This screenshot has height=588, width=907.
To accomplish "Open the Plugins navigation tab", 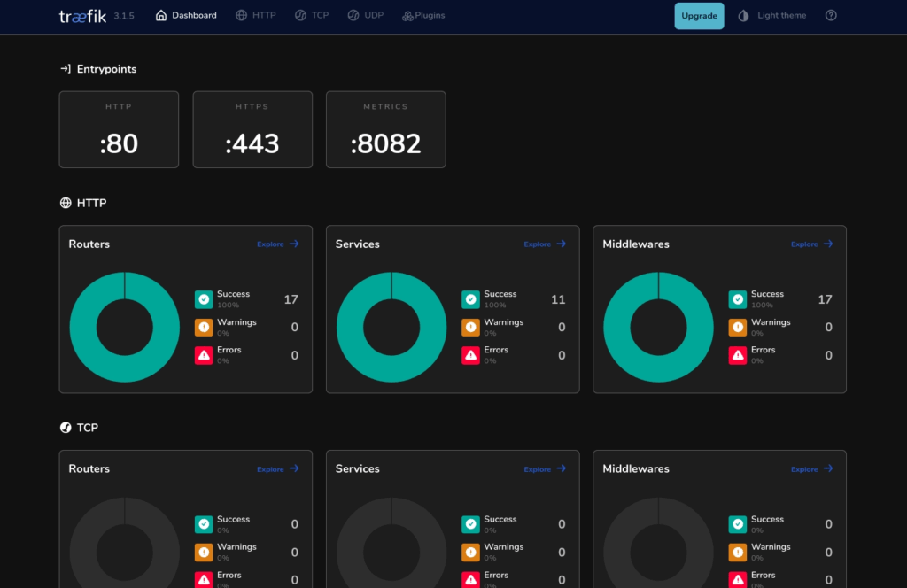I will pos(423,15).
